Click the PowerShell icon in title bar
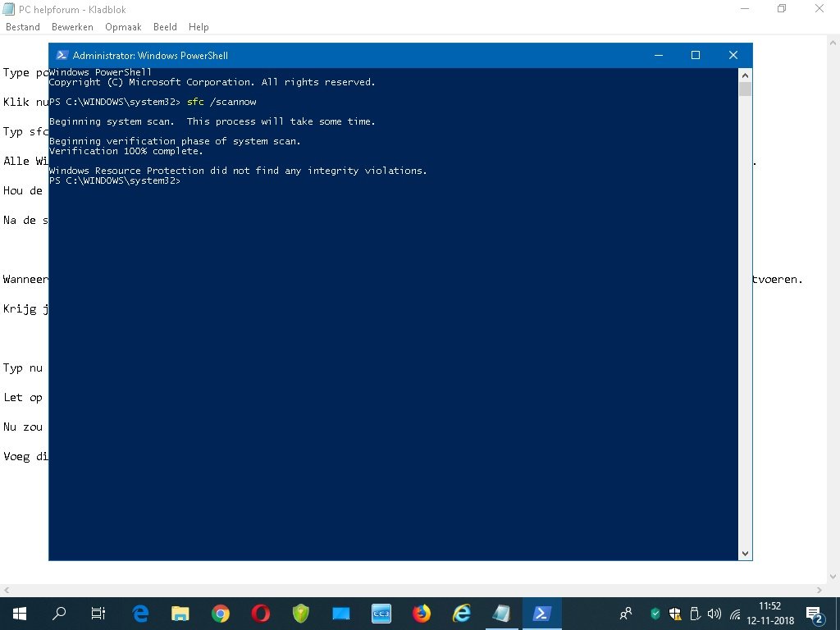 pyautogui.click(x=62, y=55)
